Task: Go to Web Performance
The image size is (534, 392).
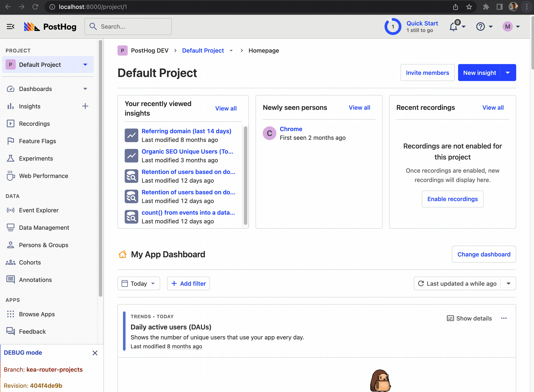Action: (x=43, y=176)
